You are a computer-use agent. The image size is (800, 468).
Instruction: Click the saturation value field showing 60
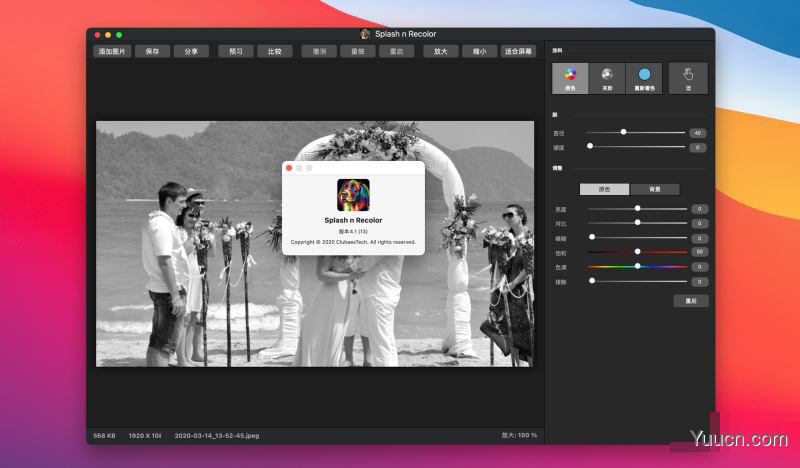pos(699,252)
